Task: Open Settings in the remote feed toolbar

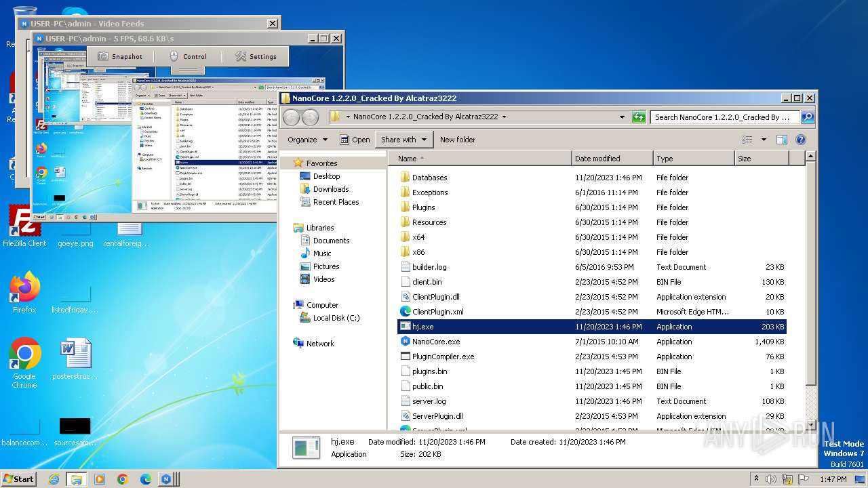Action: pos(256,56)
